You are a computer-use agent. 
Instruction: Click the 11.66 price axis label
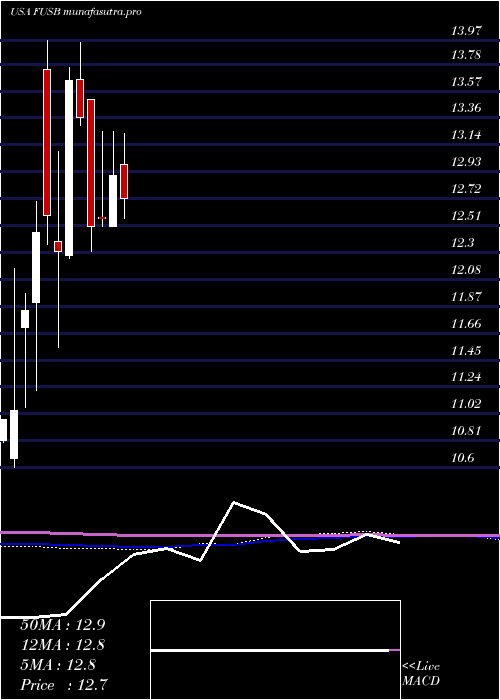[467, 324]
